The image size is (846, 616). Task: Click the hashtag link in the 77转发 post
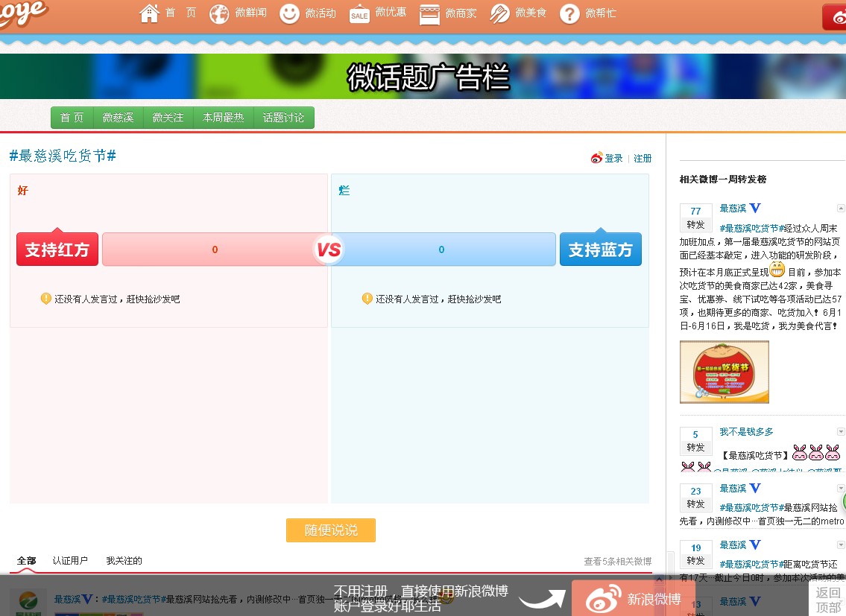(x=752, y=228)
